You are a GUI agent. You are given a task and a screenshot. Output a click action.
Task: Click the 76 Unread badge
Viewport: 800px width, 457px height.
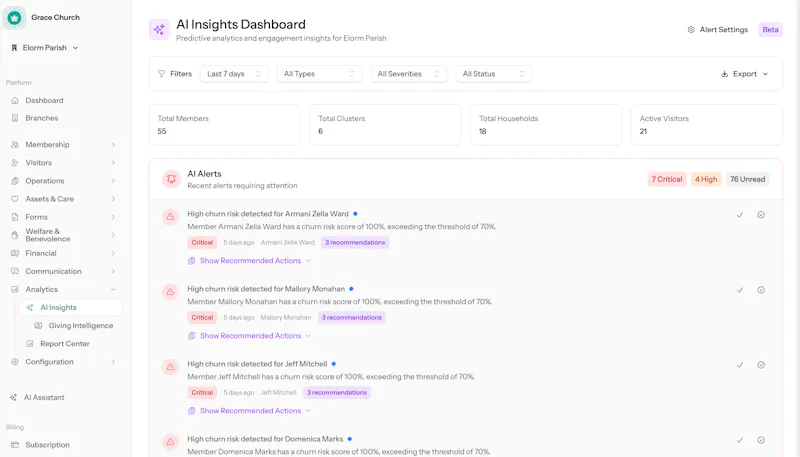[747, 179]
